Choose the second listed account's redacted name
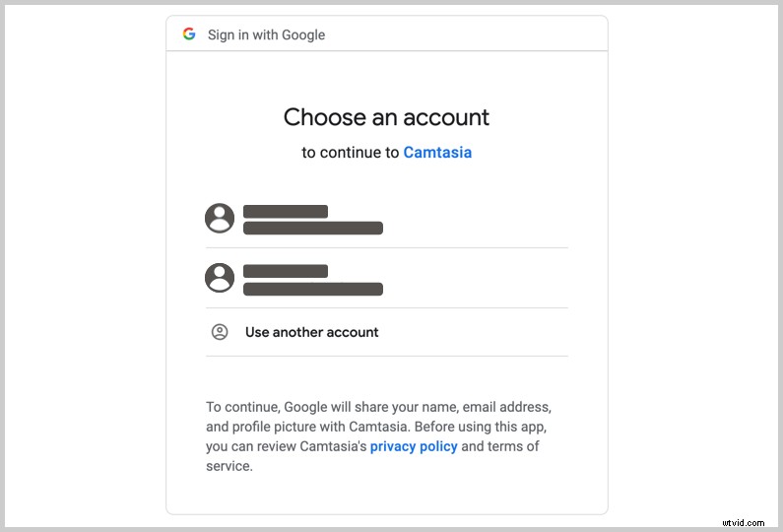783x532 pixels. pos(286,271)
